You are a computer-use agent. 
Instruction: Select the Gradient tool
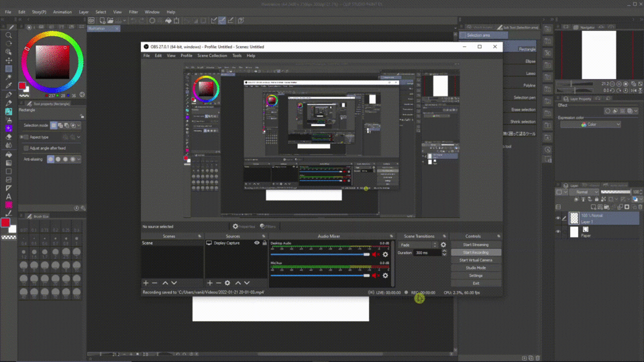(x=9, y=163)
